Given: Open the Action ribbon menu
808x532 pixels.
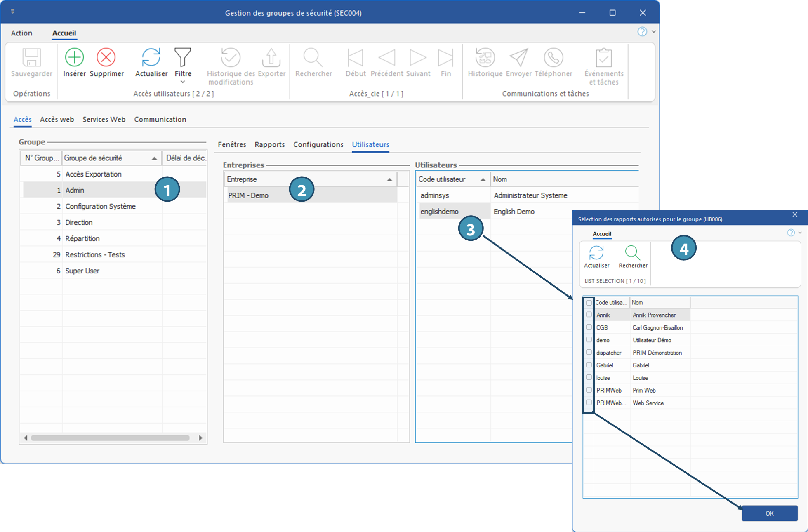Looking at the screenshot, I should [x=21, y=33].
